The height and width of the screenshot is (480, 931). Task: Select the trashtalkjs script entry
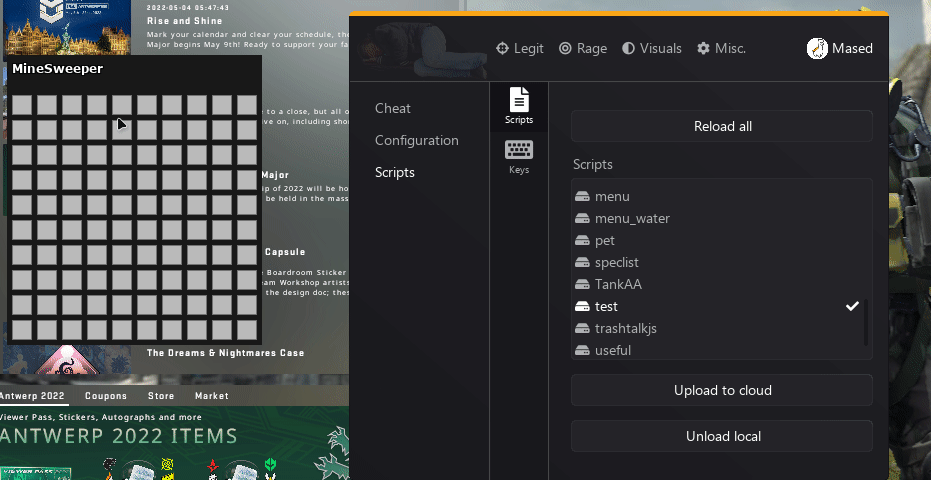tap(625, 329)
